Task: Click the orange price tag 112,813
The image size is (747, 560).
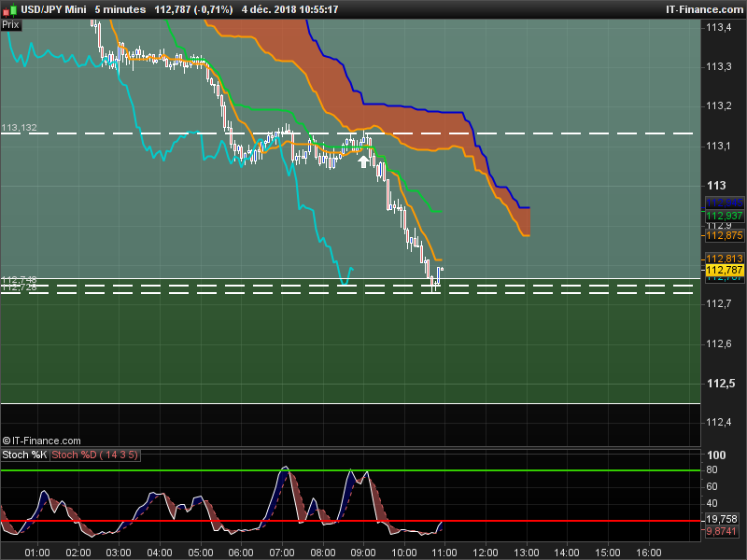Action: [725, 259]
